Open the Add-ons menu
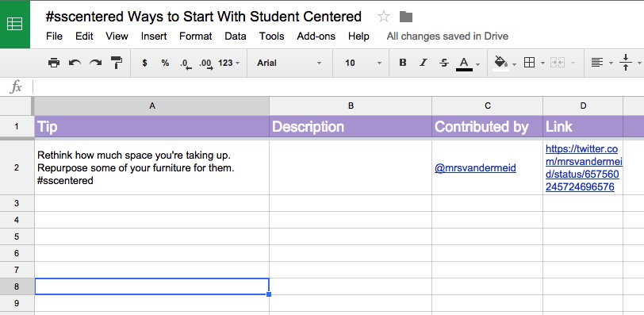 (316, 36)
